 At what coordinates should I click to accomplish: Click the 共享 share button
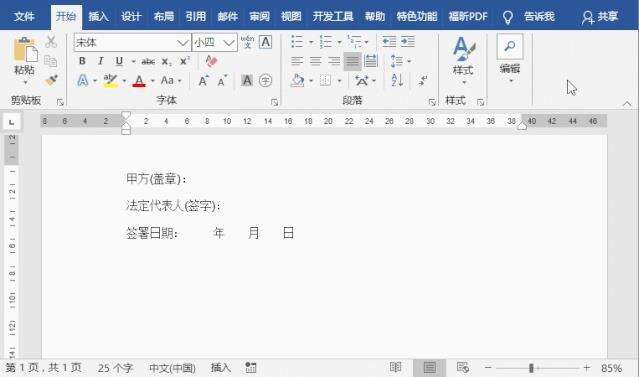600,17
